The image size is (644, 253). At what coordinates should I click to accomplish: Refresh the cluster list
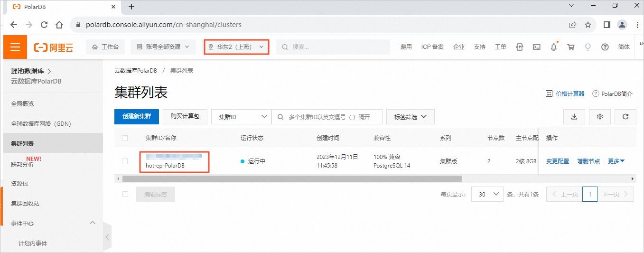pos(625,117)
